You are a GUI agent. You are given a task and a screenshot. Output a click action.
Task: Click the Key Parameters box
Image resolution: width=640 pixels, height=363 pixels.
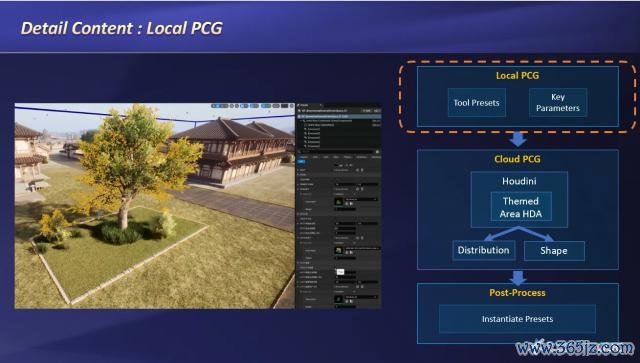coord(558,102)
